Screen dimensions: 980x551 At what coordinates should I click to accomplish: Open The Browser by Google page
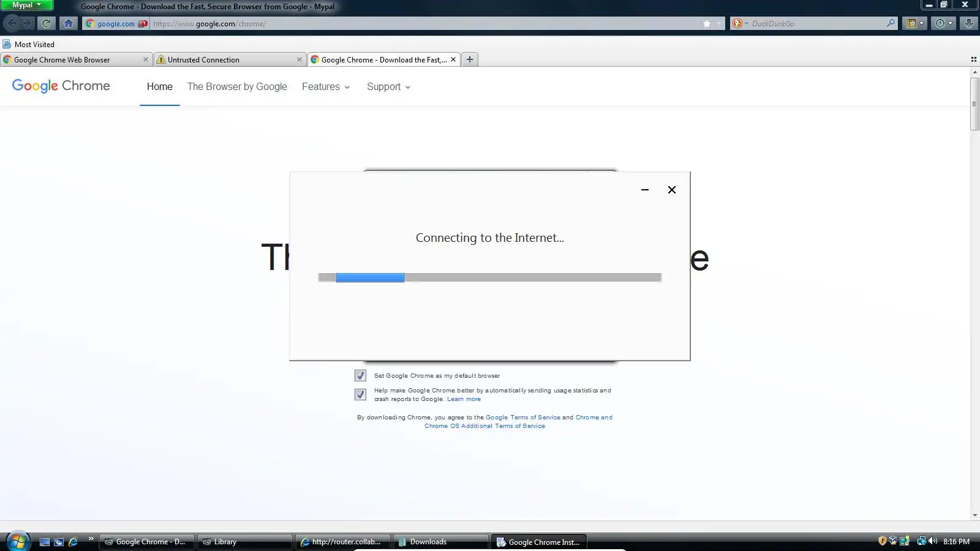[237, 87]
